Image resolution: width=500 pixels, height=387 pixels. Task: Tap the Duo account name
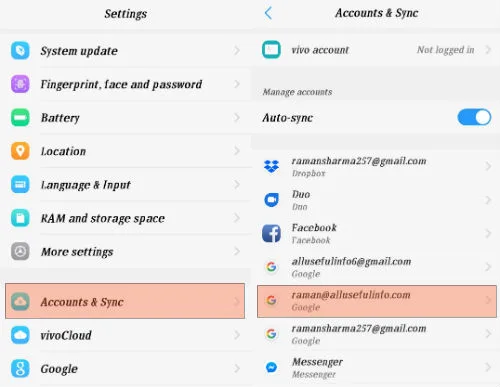(x=301, y=194)
